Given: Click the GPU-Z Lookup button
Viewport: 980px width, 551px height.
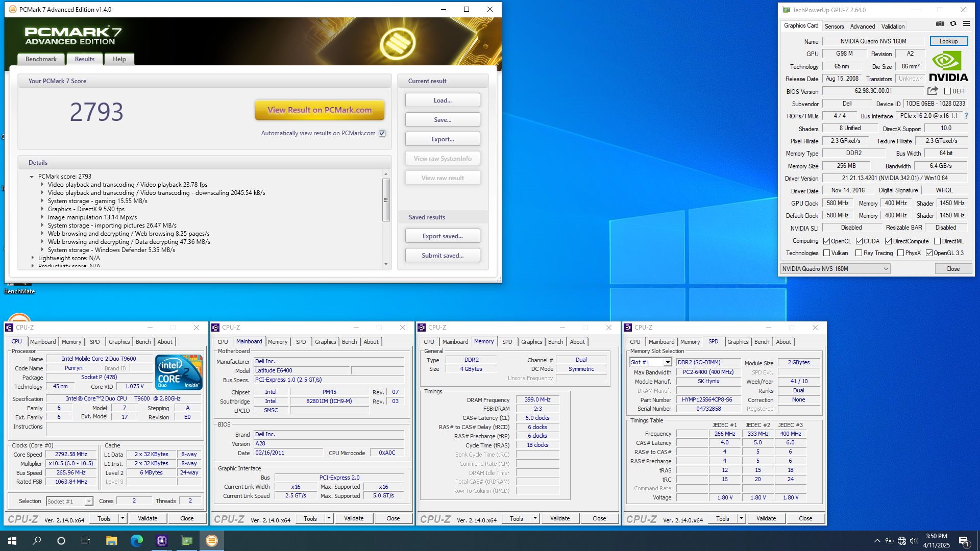Looking at the screenshot, I should coord(948,41).
